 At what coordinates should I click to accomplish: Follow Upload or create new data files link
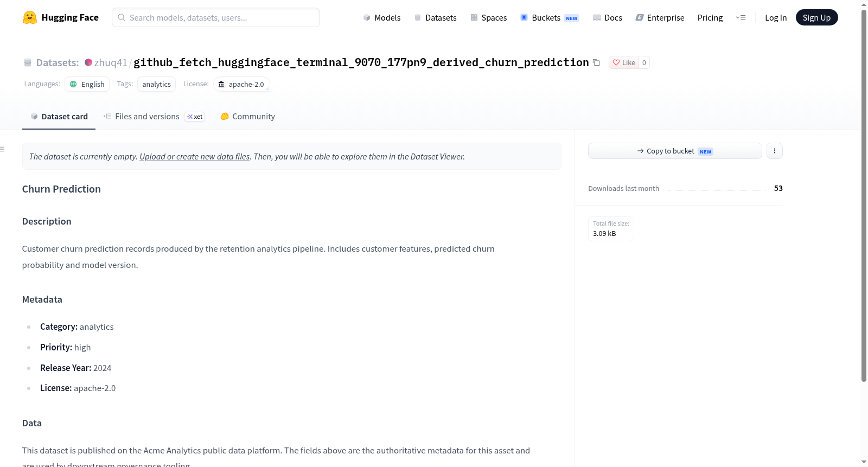tap(195, 156)
